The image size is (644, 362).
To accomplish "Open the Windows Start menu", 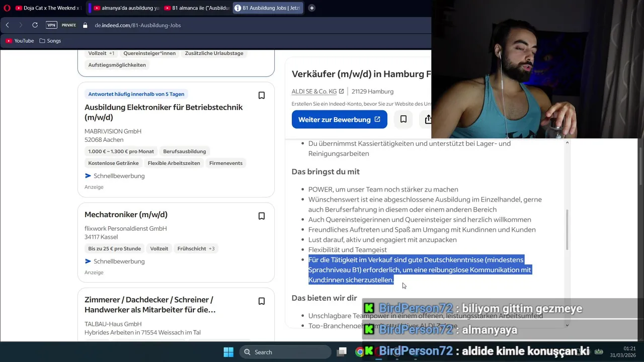I will [x=228, y=352].
